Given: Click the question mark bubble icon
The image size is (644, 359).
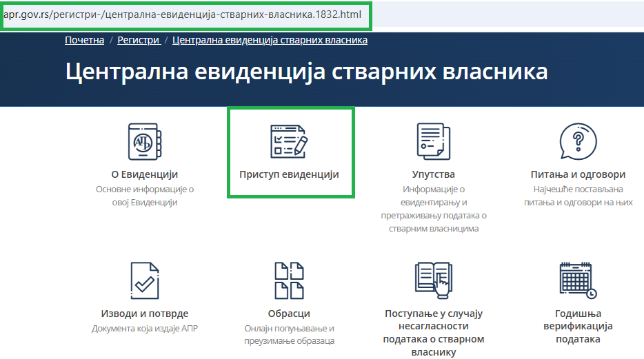Looking at the screenshot, I should [x=578, y=141].
